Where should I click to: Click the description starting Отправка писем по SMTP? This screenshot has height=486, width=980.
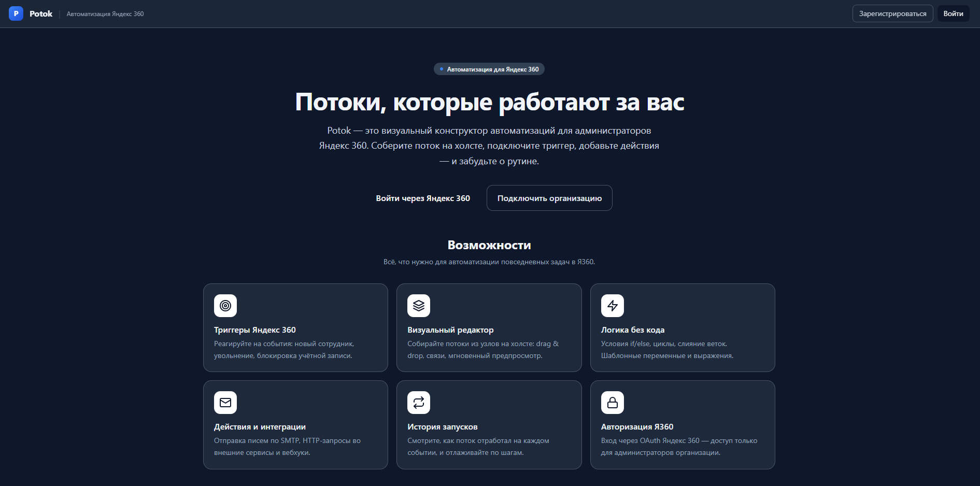(x=287, y=447)
